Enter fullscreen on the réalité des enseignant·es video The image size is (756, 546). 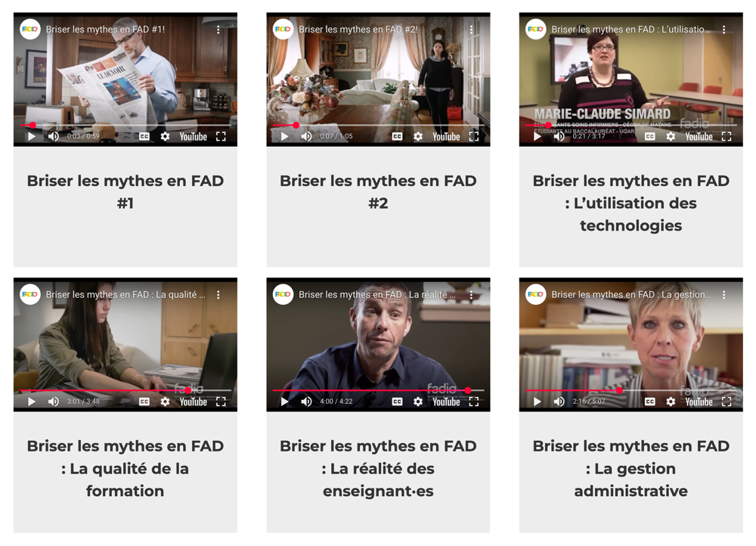tap(474, 402)
